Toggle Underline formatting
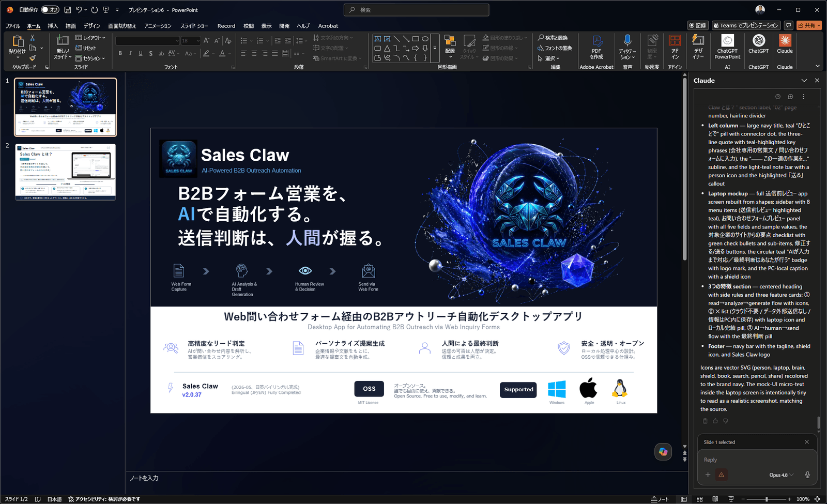 click(141, 53)
